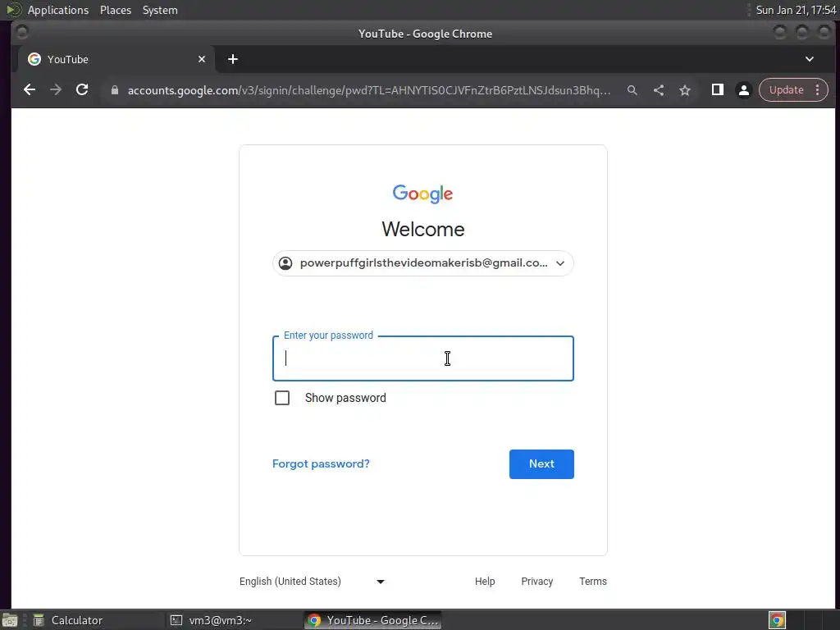Open the Terms link
This screenshot has height=630, width=840.
[x=593, y=582]
